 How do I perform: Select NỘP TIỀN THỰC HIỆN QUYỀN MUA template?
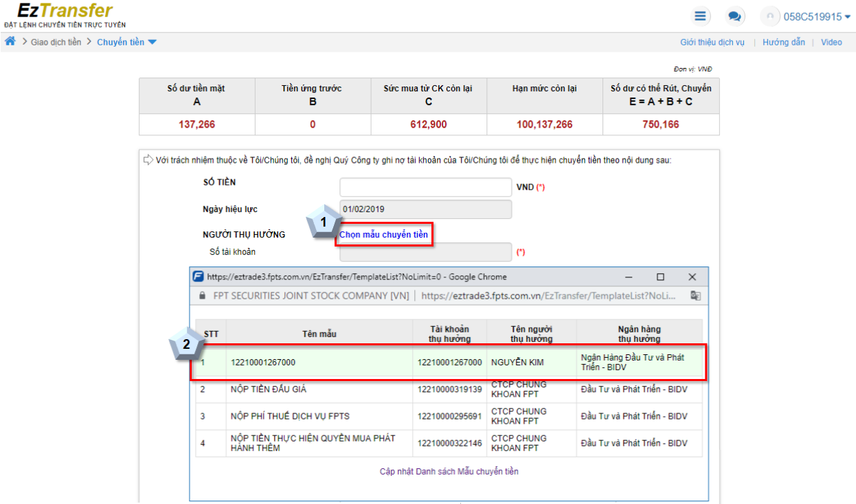(x=313, y=443)
